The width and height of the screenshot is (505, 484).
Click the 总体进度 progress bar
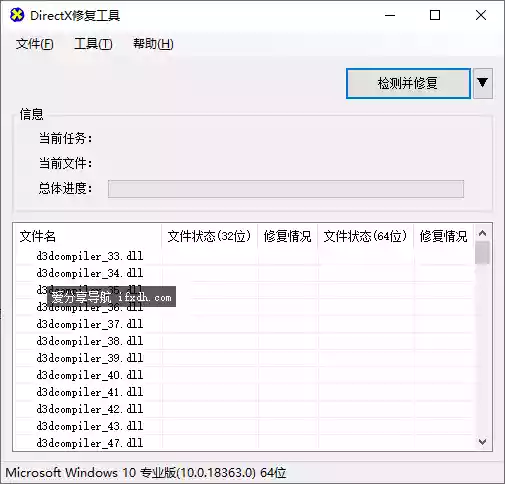286,189
